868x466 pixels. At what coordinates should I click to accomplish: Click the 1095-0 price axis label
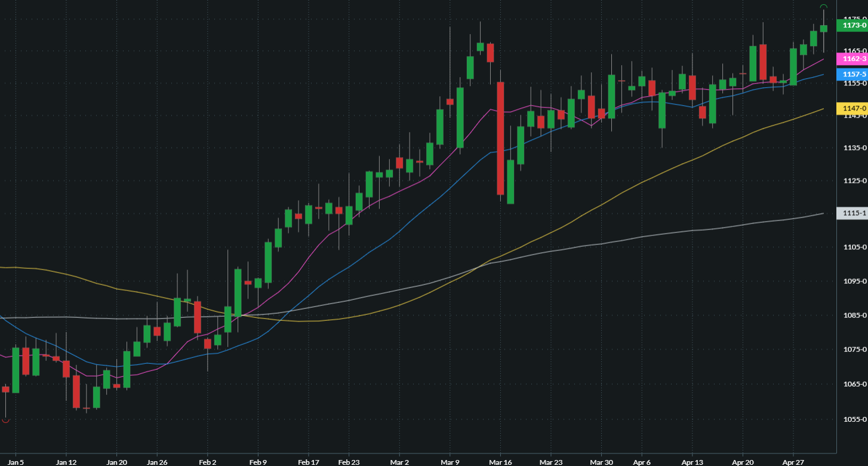855,281
